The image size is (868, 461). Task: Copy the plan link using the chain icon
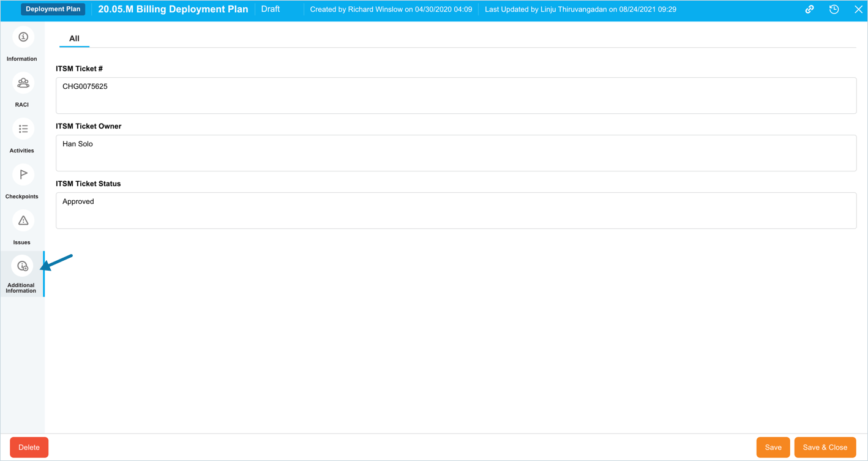(809, 10)
